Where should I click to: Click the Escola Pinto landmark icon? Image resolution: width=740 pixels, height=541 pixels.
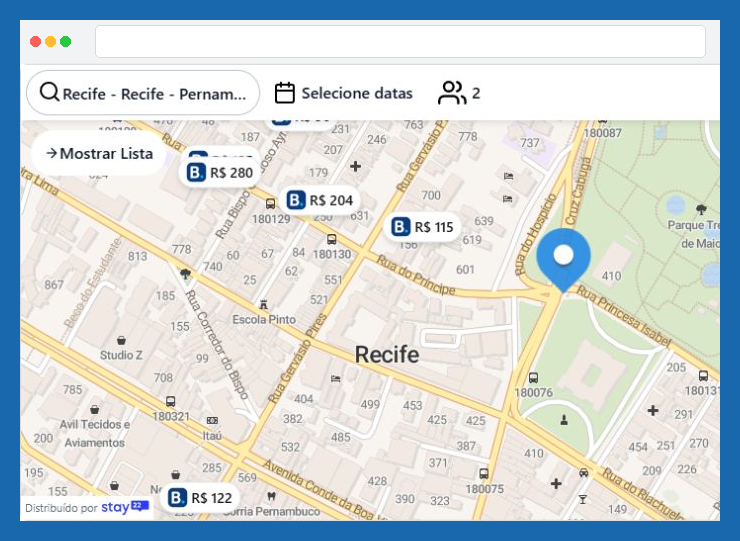264,305
